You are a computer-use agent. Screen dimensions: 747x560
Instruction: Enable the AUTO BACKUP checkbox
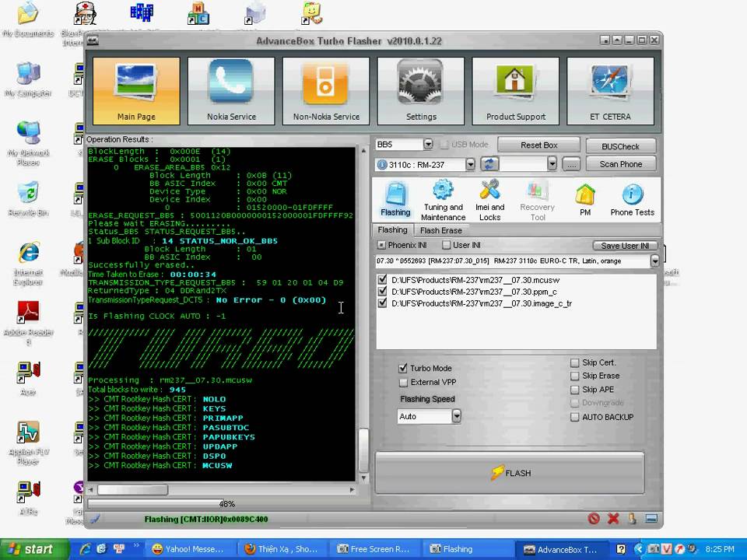coord(574,417)
